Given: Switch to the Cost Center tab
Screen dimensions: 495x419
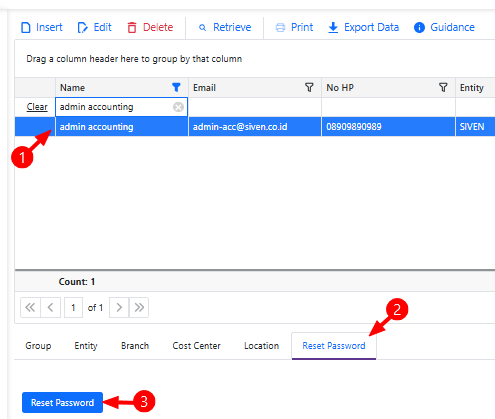Looking at the screenshot, I should 197,346.
